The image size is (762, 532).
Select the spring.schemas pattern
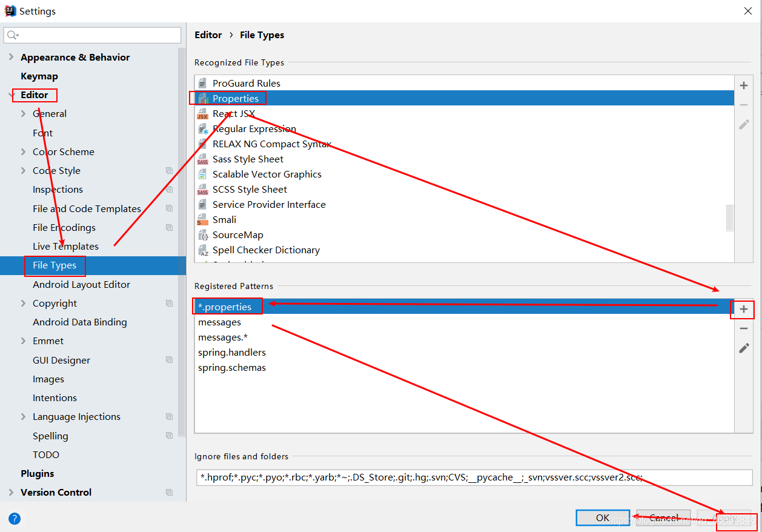pyautogui.click(x=464, y=368)
